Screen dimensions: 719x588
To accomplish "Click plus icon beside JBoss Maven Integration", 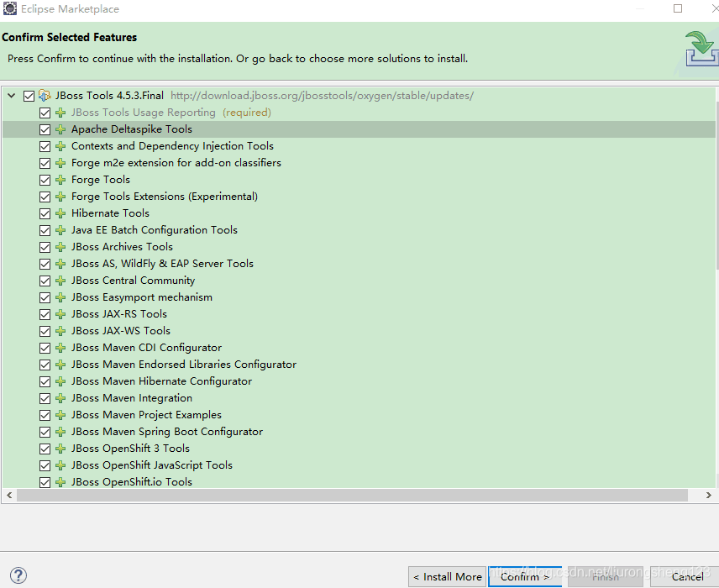I will point(60,398).
